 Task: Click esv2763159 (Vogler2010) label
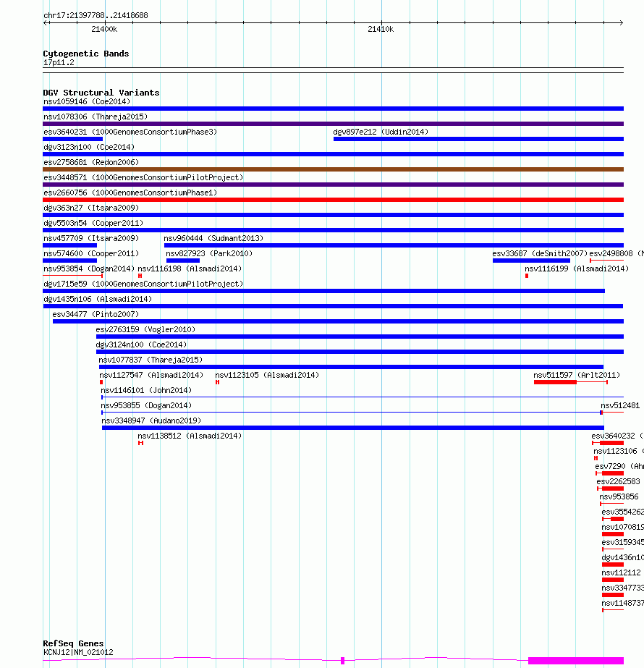tap(145, 330)
